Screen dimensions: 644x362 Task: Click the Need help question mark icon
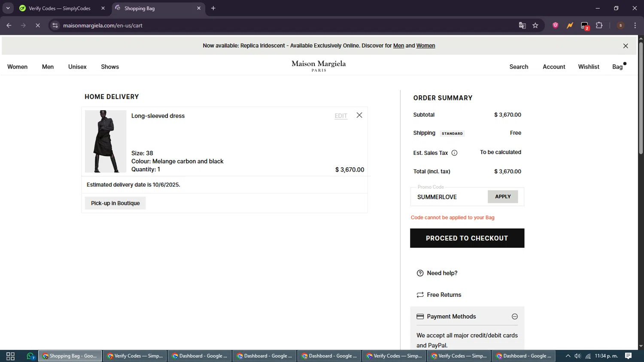coord(420,273)
